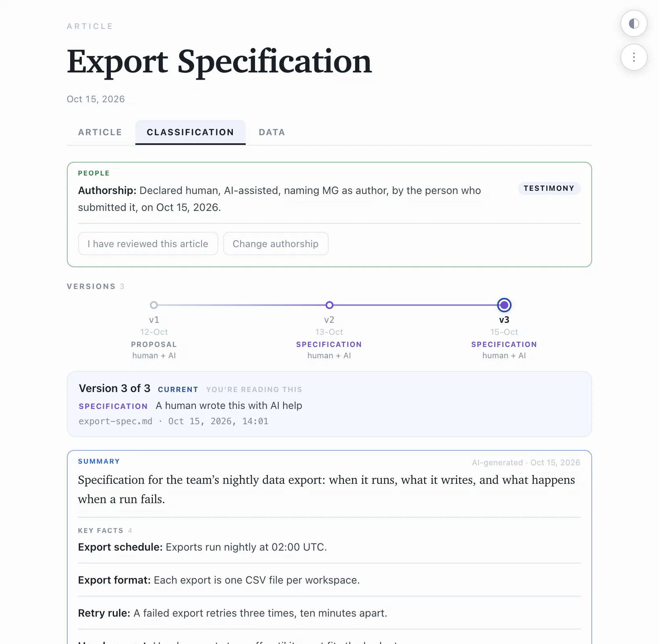The height and width of the screenshot is (644, 659).
Task: Click the Export Specification title
Action: click(x=220, y=62)
